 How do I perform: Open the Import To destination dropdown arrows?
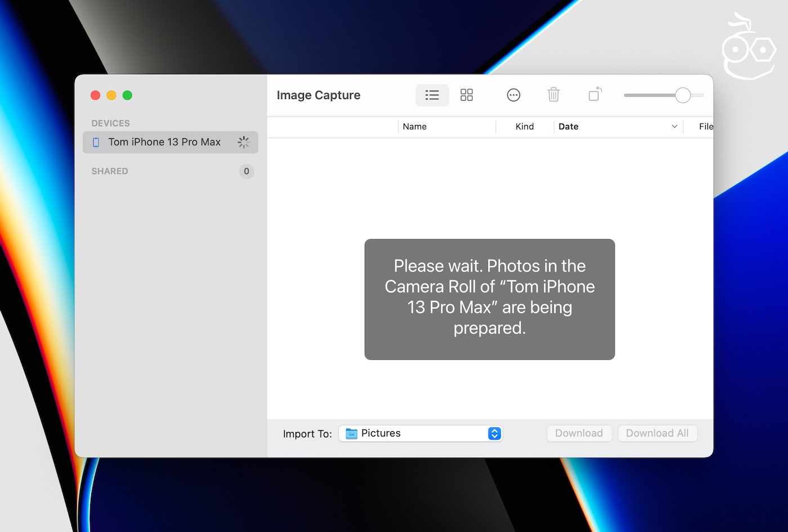pyautogui.click(x=494, y=434)
